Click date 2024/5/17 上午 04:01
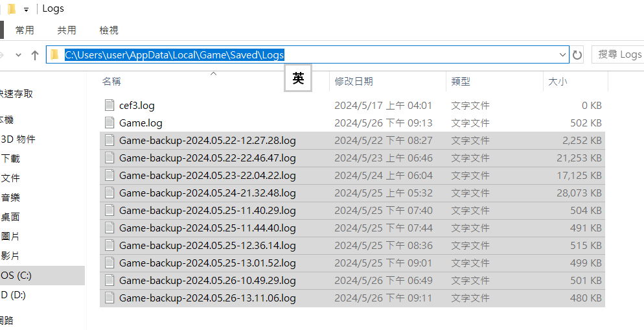 pyautogui.click(x=383, y=106)
